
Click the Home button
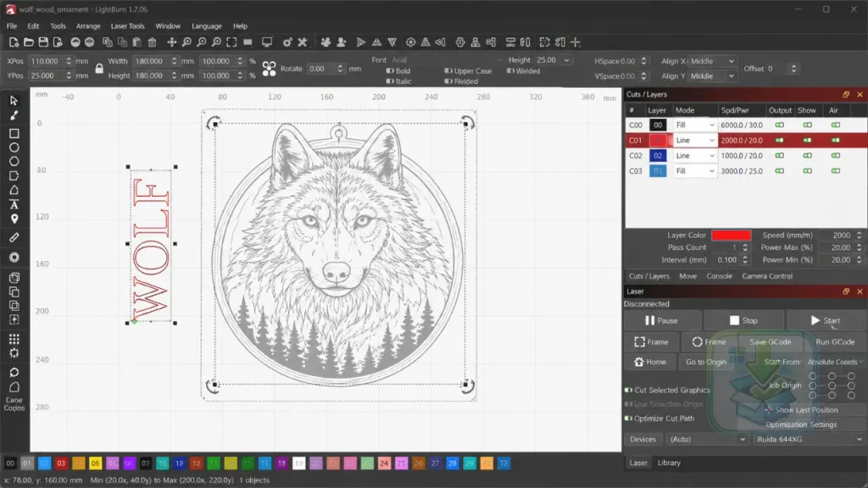650,362
